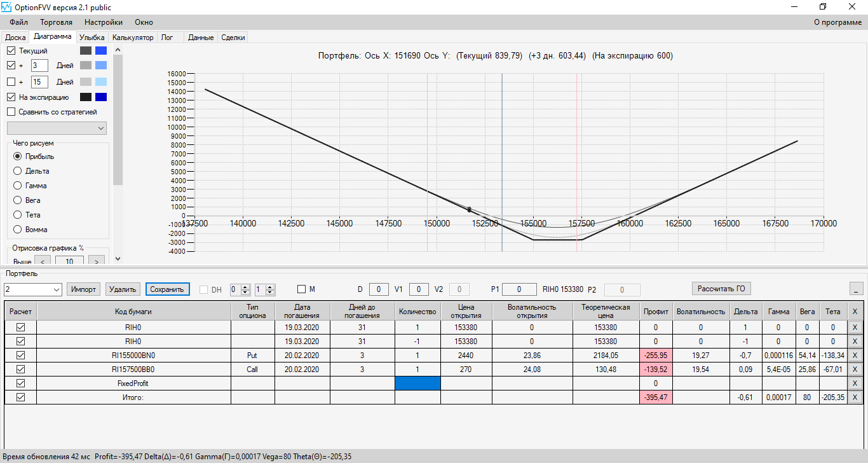Click the light blue swatch for +15 Дней
The image size is (868, 463).
(100, 81)
